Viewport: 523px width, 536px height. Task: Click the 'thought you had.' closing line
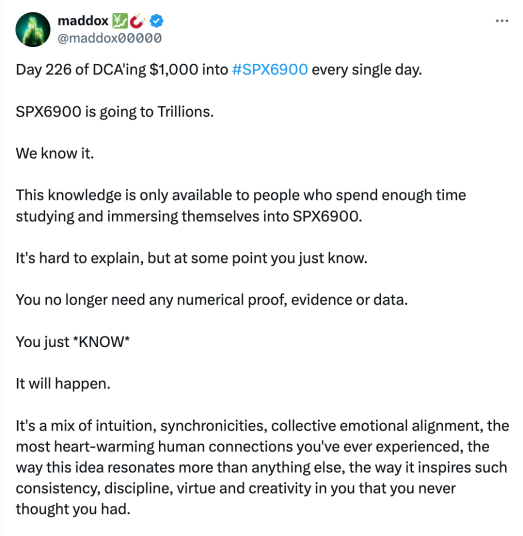(73, 509)
